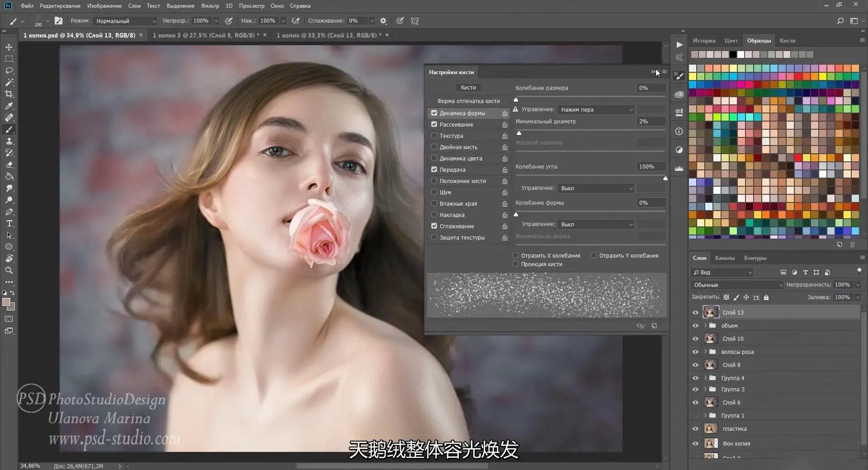868x470 pixels.
Task: Select the Eyedropper tool
Action: click(x=9, y=106)
